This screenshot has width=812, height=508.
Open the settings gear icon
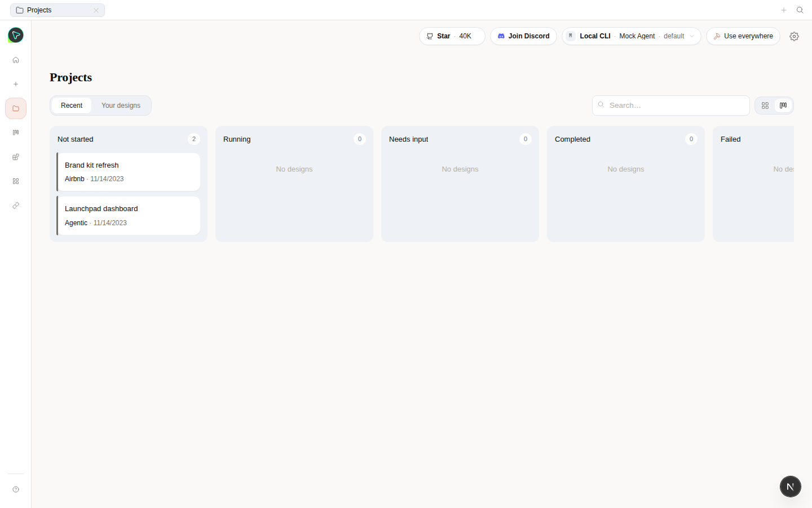click(x=794, y=36)
